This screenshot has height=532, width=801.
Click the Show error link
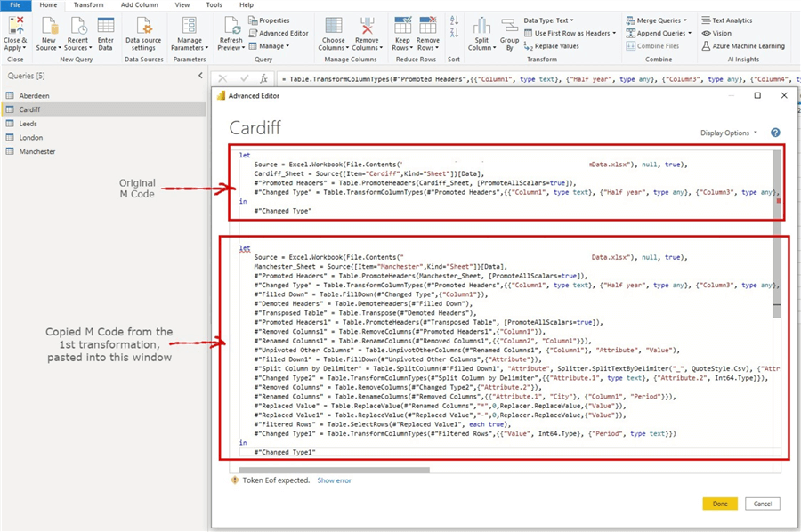335,480
